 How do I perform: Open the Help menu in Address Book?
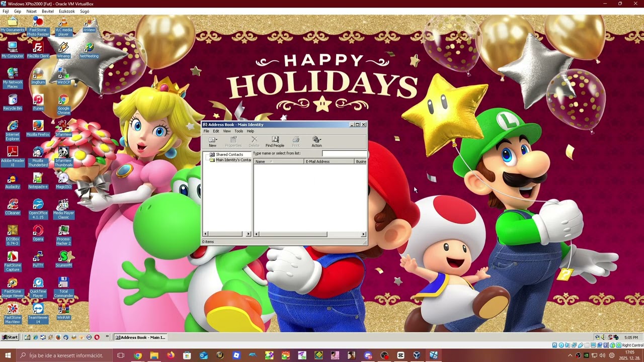point(250,131)
